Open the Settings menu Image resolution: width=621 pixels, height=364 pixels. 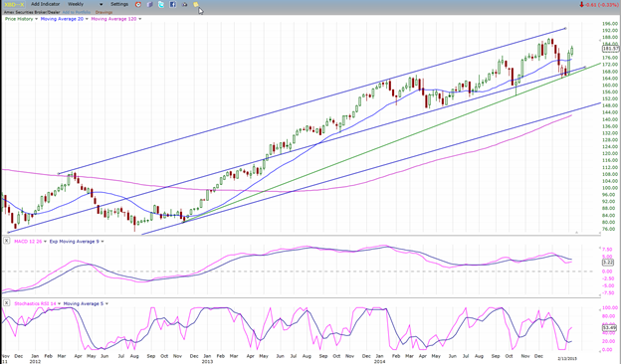(119, 4)
